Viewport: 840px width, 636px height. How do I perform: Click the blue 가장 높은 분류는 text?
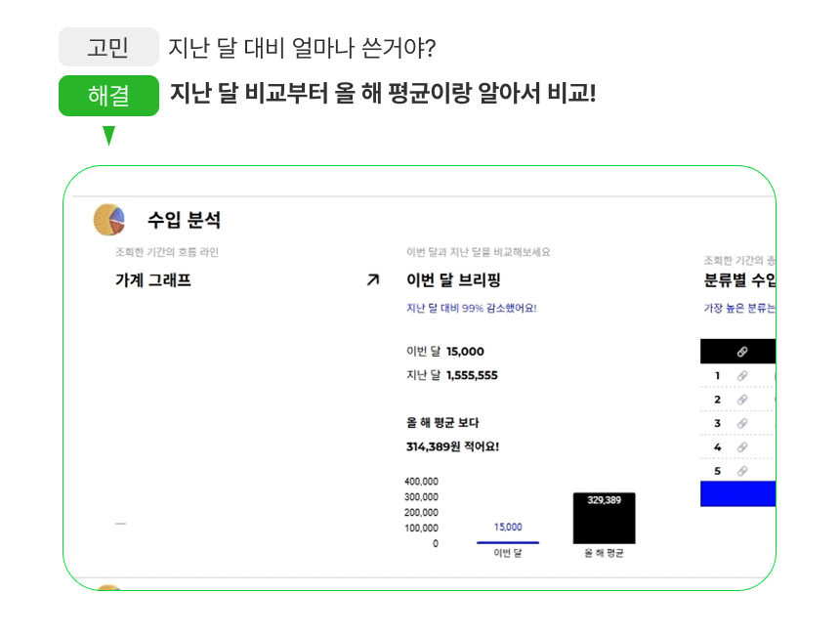pos(739,309)
